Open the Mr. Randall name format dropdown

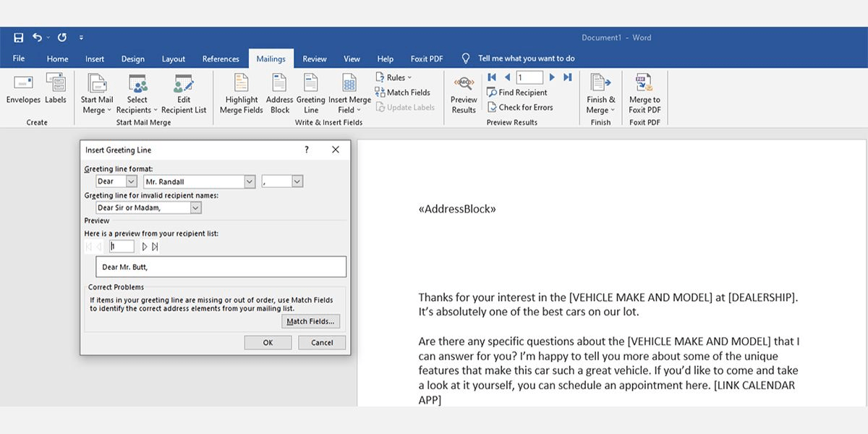(250, 182)
